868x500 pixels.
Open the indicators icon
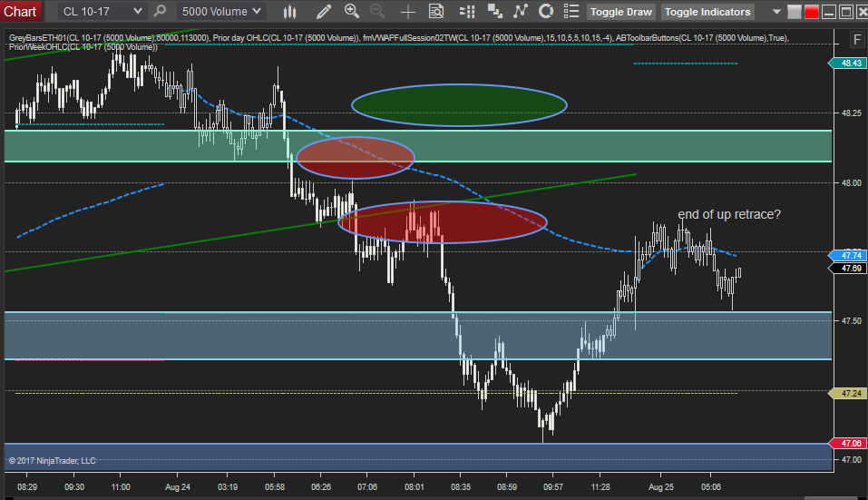(521, 11)
